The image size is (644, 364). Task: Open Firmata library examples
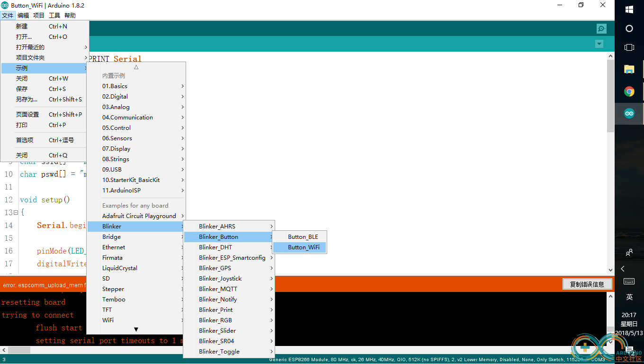136,258
